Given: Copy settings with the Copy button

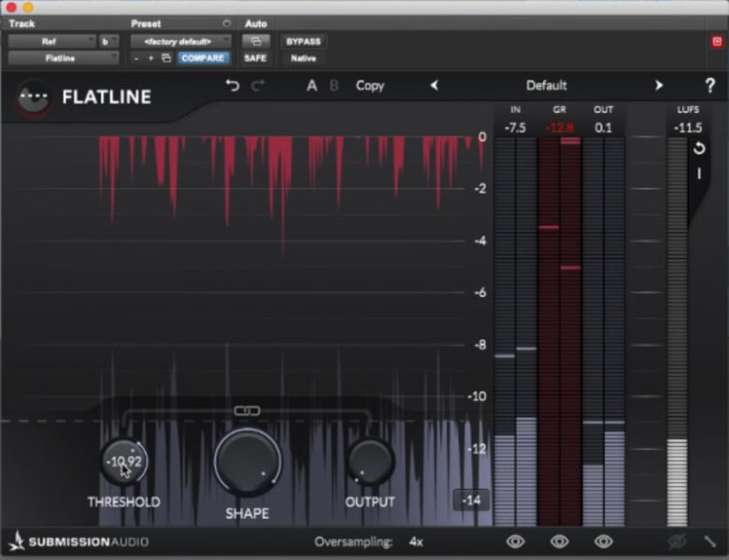Looking at the screenshot, I should 370,86.
